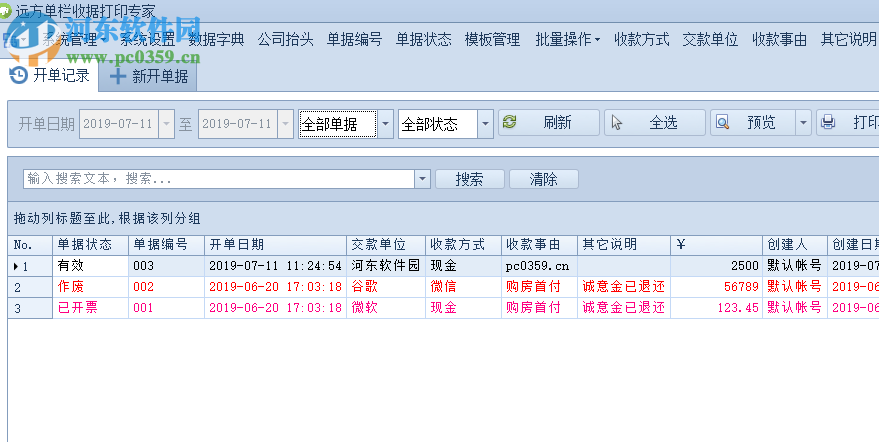Click the 谷歌 payer cell
This screenshot has height=442, width=879.
(386, 287)
